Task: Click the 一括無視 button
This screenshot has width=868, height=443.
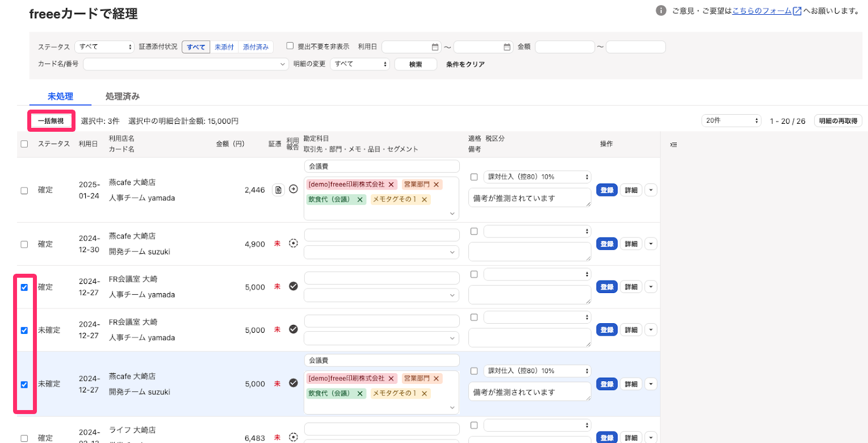Action: 51,120
